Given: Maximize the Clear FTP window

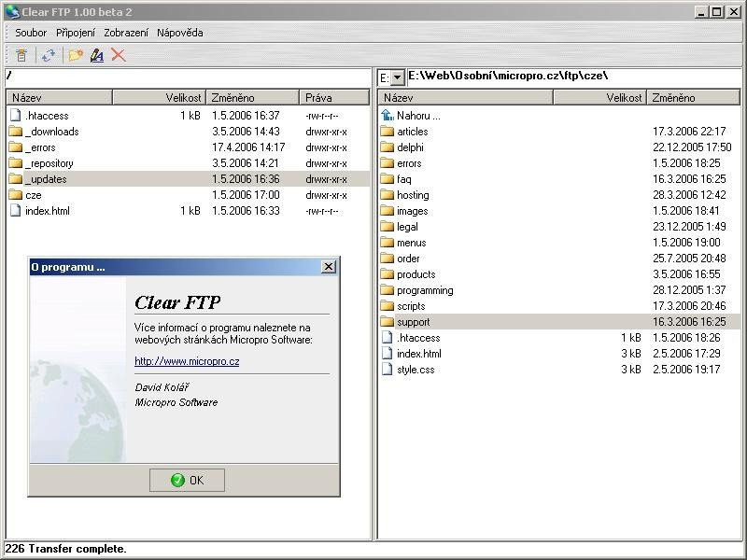Looking at the screenshot, I should tap(716, 12).
